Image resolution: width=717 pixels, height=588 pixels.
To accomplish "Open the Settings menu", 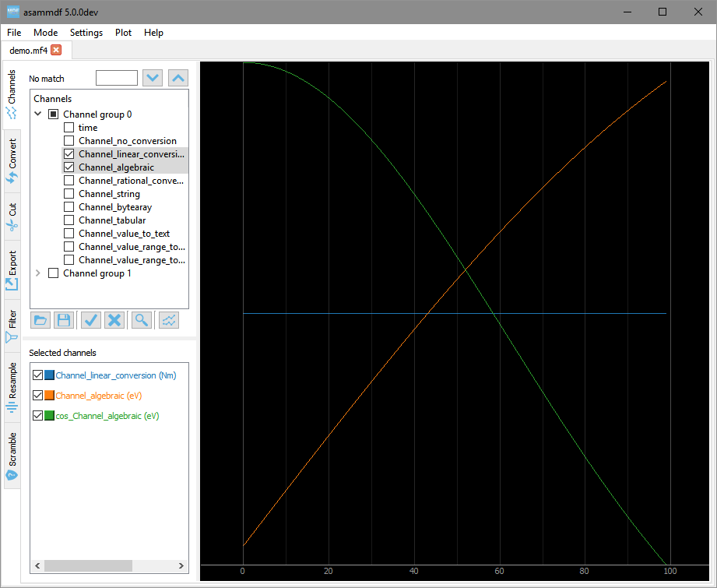I will click(86, 33).
